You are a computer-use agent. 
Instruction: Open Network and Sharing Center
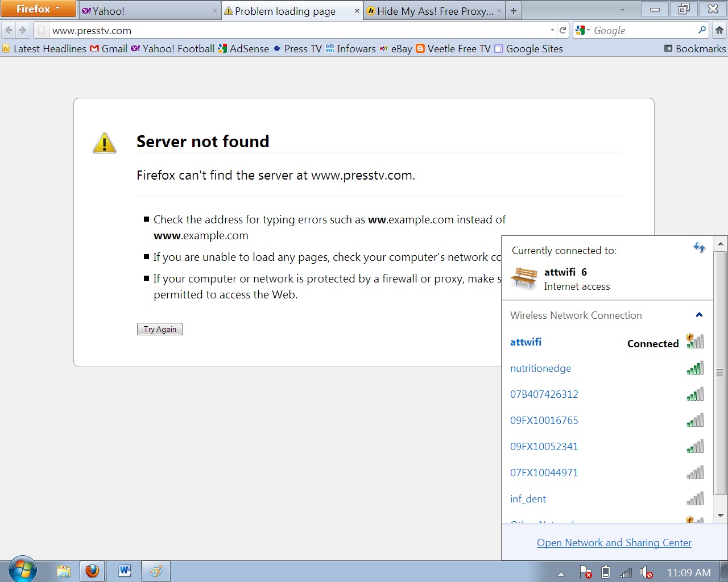tap(614, 543)
